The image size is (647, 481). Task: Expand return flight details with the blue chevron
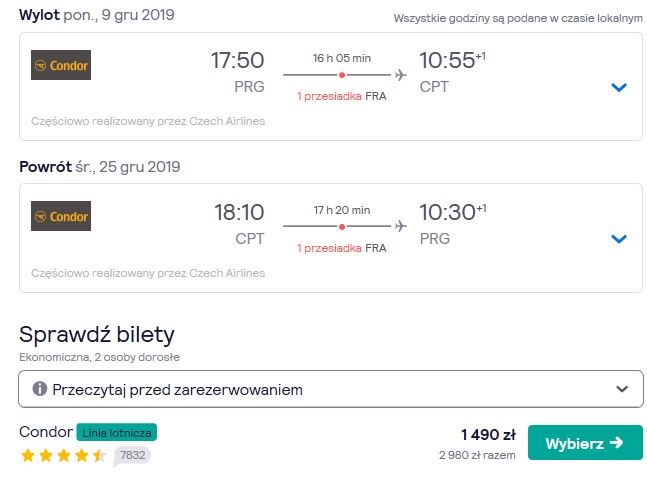[619, 239]
